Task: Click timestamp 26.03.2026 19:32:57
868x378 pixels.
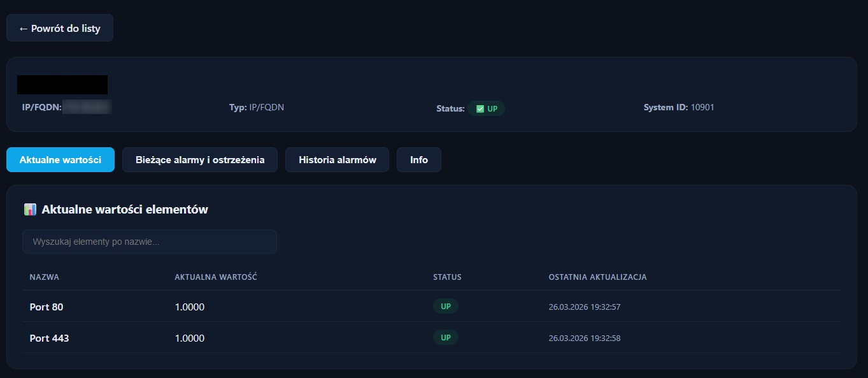Action: (x=585, y=307)
